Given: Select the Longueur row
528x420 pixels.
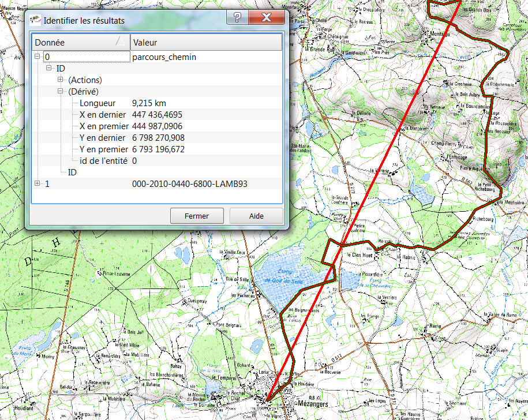Looking at the screenshot, I should click(x=98, y=103).
